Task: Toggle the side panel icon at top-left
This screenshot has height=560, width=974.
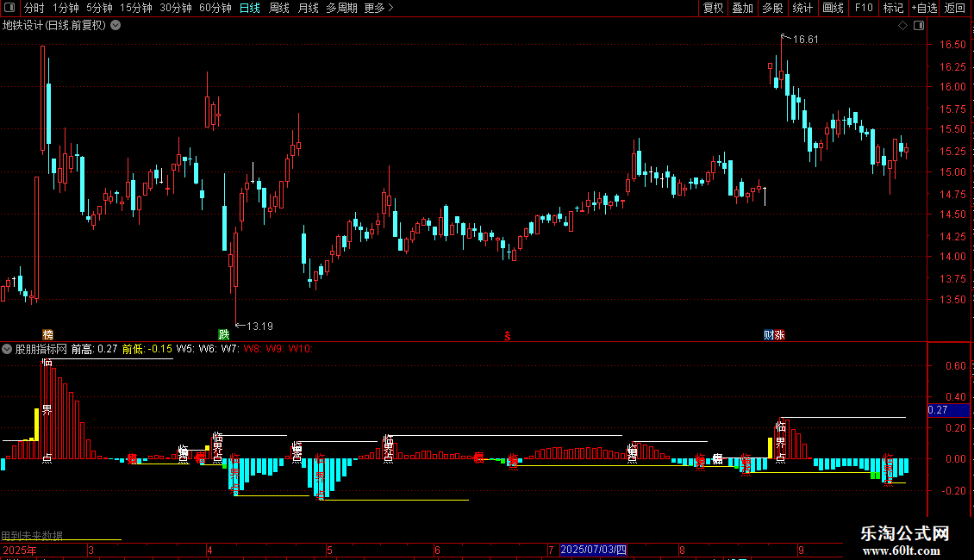Action: [x=9, y=8]
